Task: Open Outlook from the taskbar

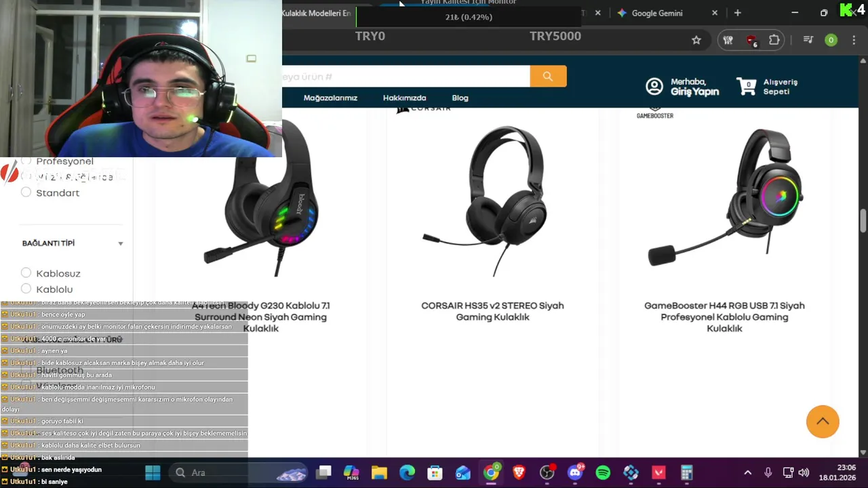Action: [463, 472]
